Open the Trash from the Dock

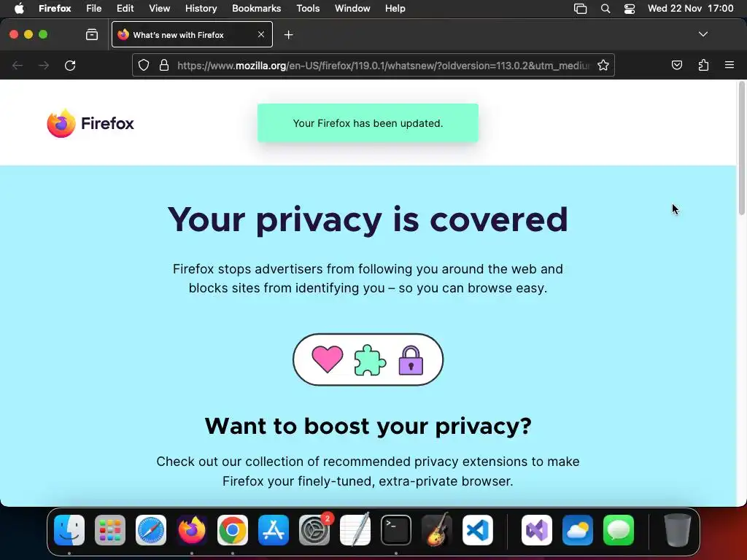coord(678,530)
